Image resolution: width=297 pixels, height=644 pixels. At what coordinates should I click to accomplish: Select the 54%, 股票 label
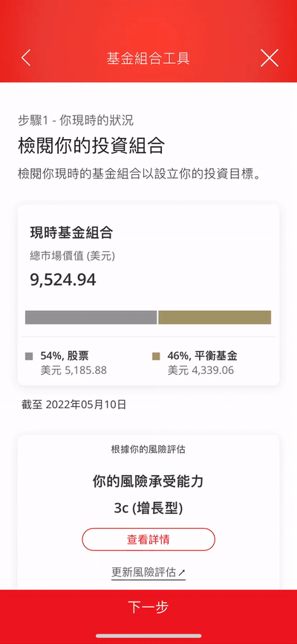tap(65, 356)
